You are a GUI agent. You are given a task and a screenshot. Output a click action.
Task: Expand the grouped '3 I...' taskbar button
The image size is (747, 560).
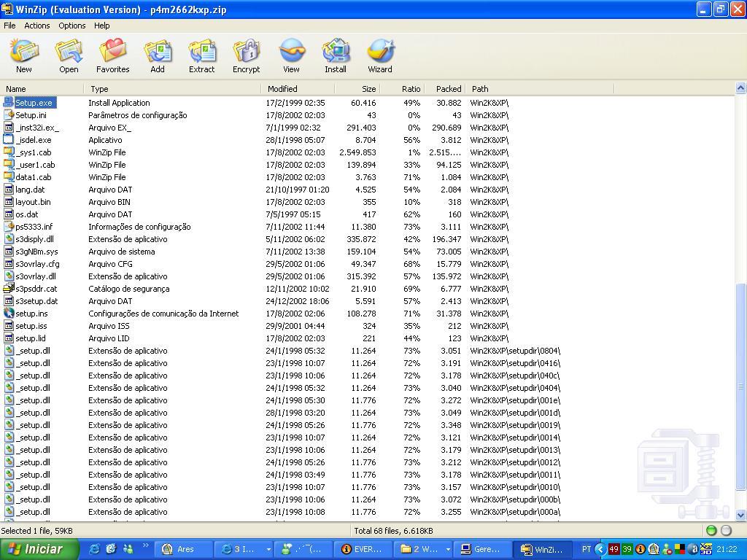click(x=268, y=550)
